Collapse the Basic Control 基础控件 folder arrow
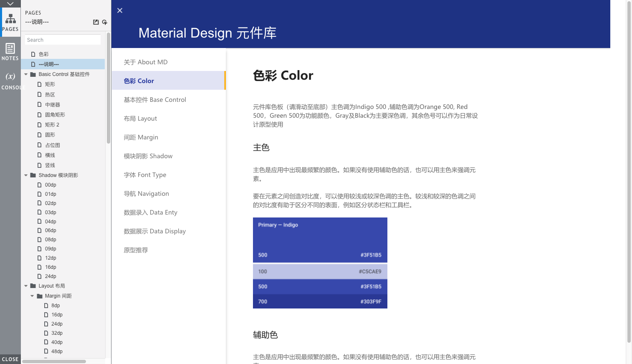 click(x=26, y=74)
